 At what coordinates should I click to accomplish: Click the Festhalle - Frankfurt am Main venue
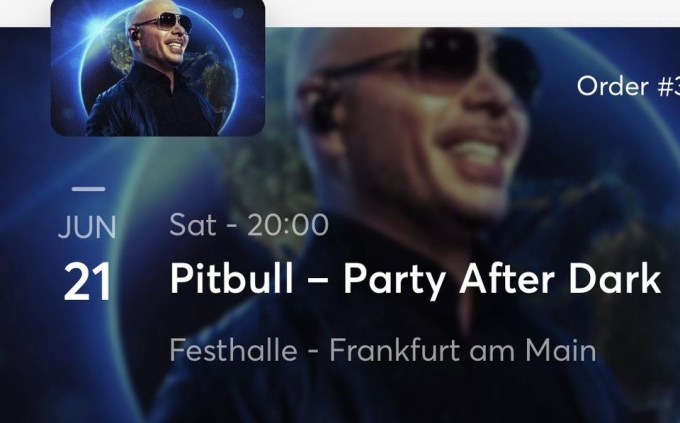[382, 350]
